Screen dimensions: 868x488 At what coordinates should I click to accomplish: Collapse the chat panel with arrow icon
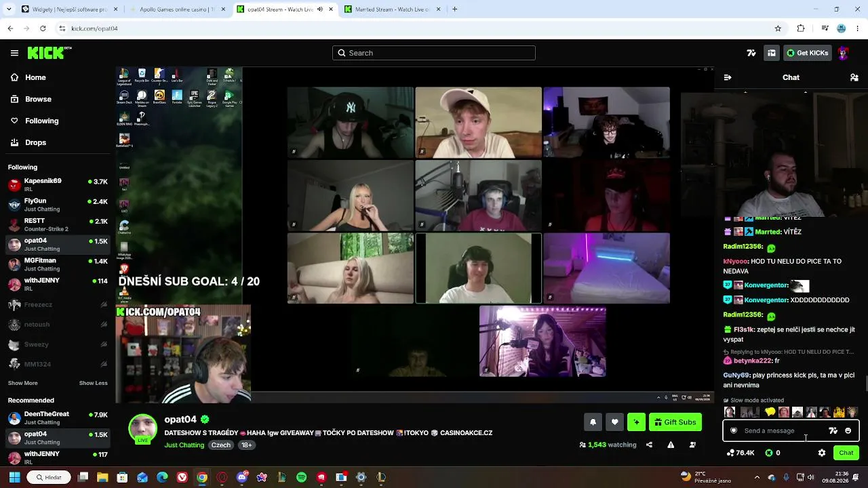pyautogui.click(x=728, y=77)
